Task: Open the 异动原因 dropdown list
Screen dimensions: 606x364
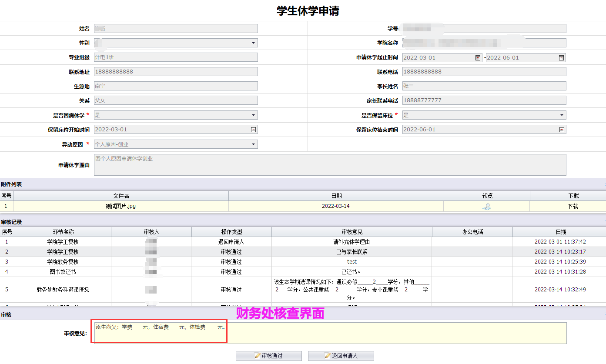Action: (x=253, y=144)
